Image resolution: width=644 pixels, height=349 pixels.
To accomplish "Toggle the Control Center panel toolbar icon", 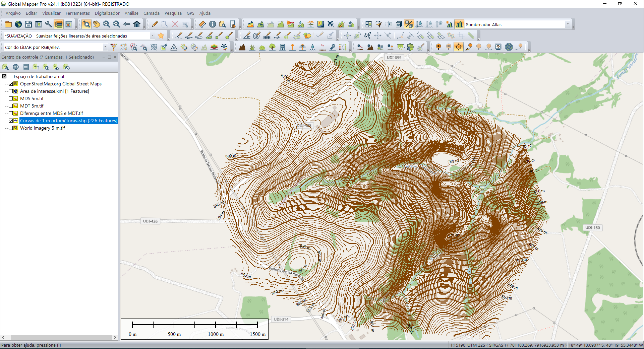I will tap(59, 24).
